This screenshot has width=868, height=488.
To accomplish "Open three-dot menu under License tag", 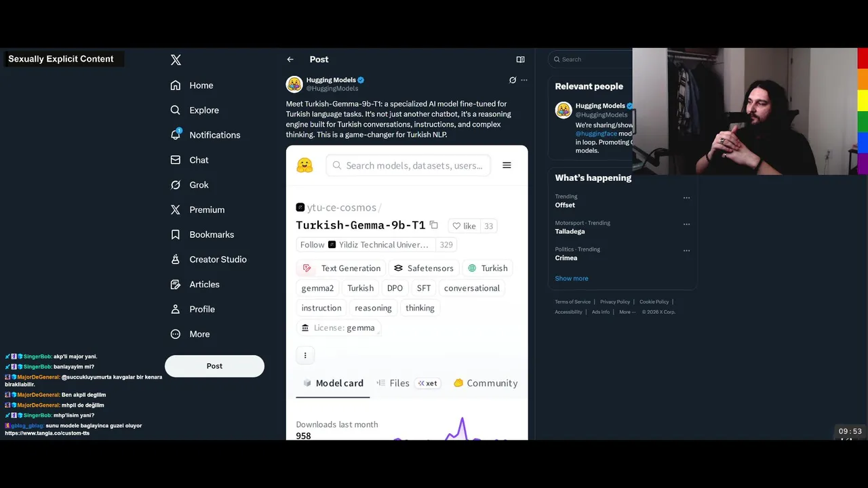I will click(x=305, y=355).
